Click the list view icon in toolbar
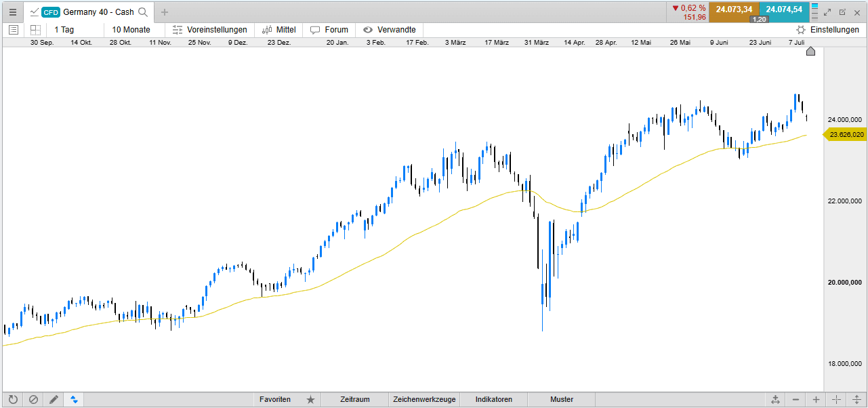Image resolution: width=868 pixels, height=408 pixels. (14, 30)
